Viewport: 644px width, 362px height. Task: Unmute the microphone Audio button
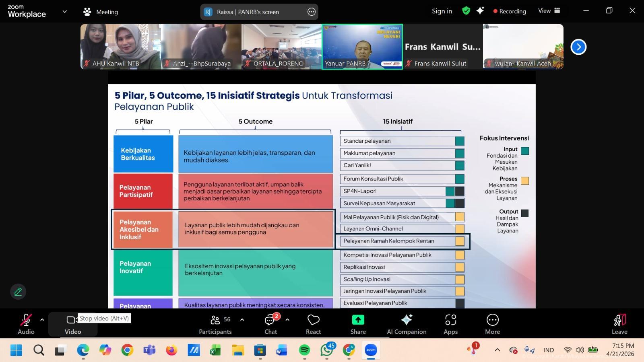click(26, 324)
